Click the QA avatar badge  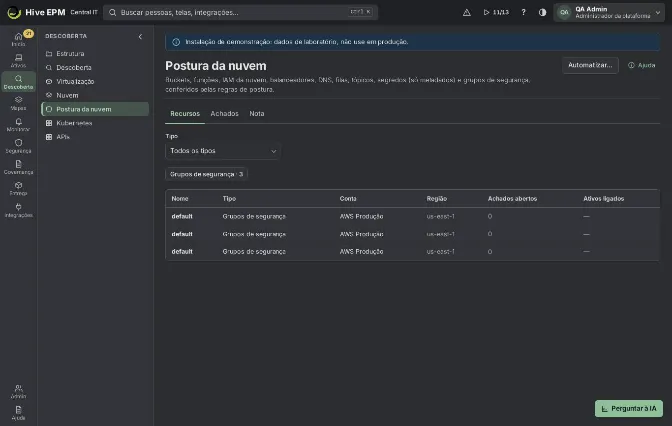coord(564,12)
